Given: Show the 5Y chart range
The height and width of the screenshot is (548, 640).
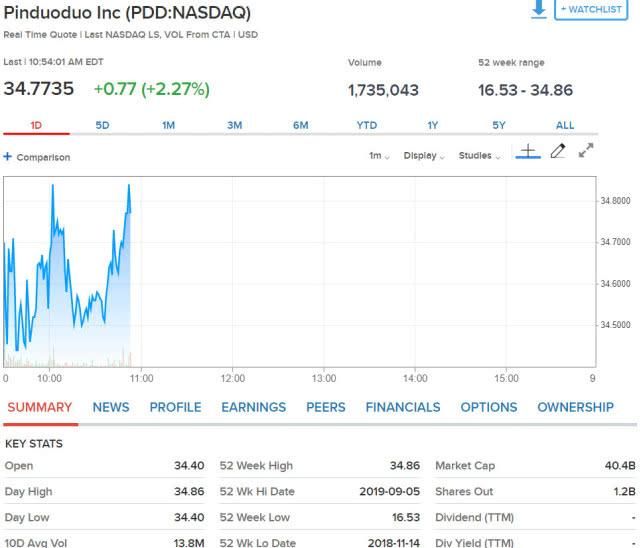Looking at the screenshot, I should point(499,126).
